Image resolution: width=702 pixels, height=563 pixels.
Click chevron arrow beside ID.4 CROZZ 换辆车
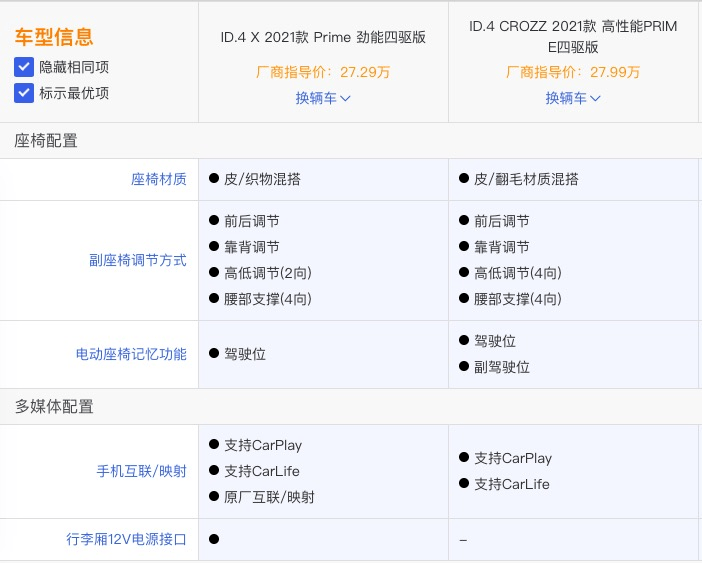[595, 98]
